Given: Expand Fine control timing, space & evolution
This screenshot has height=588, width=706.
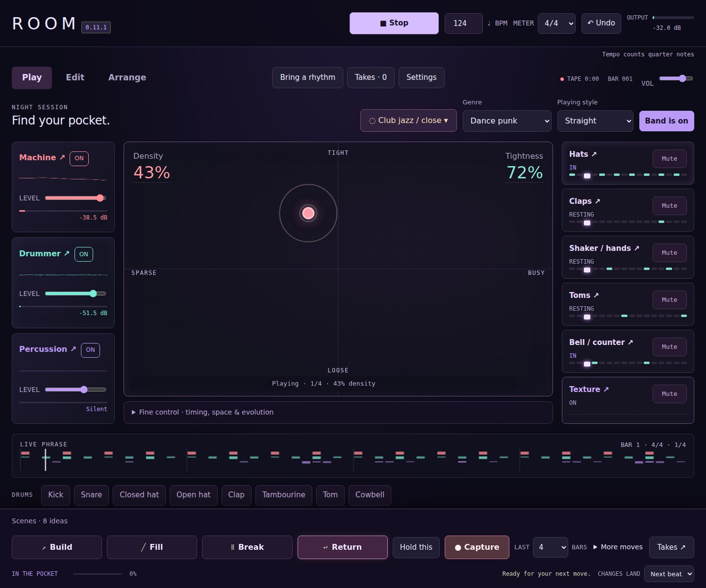Looking at the screenshot, I should [x=338, y=413].
